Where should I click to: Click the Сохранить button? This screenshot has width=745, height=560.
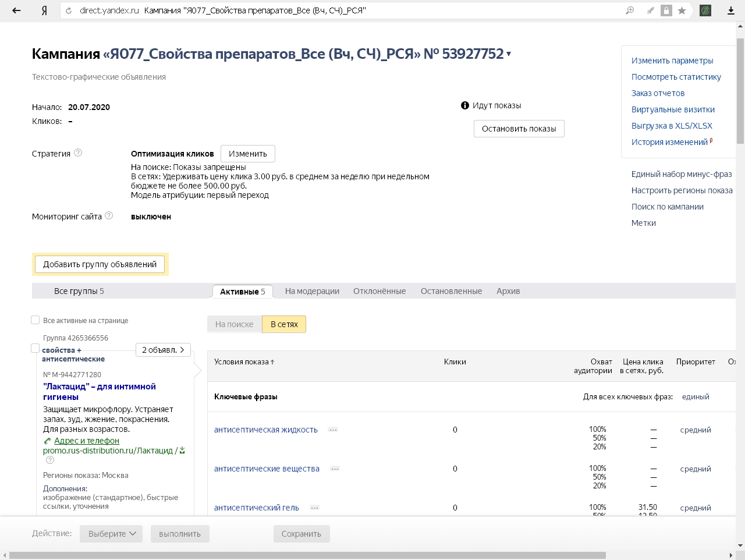click(x=301, y=534)
